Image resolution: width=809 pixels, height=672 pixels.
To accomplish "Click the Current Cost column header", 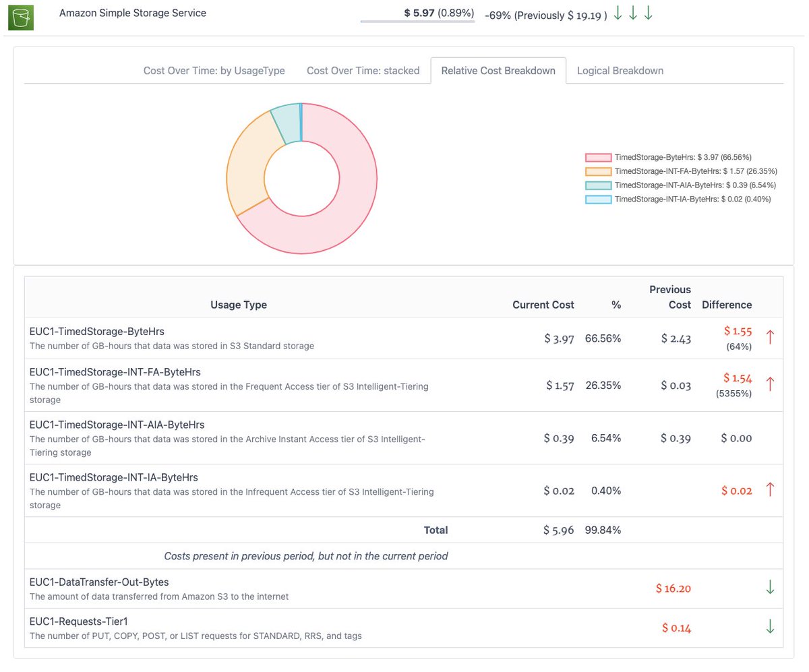I will pos(543,305).
